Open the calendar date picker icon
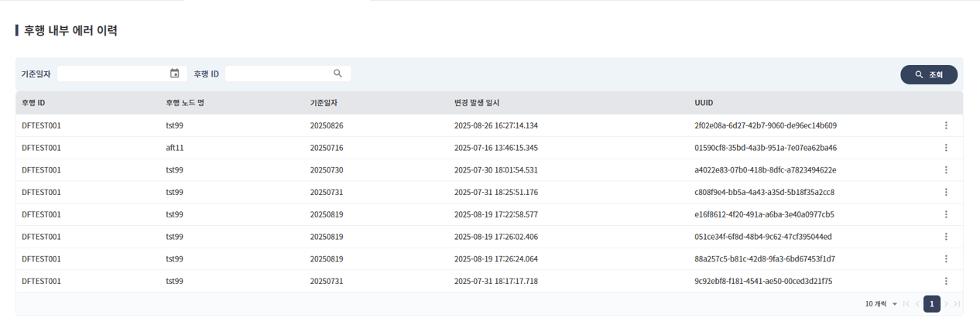 175,74
